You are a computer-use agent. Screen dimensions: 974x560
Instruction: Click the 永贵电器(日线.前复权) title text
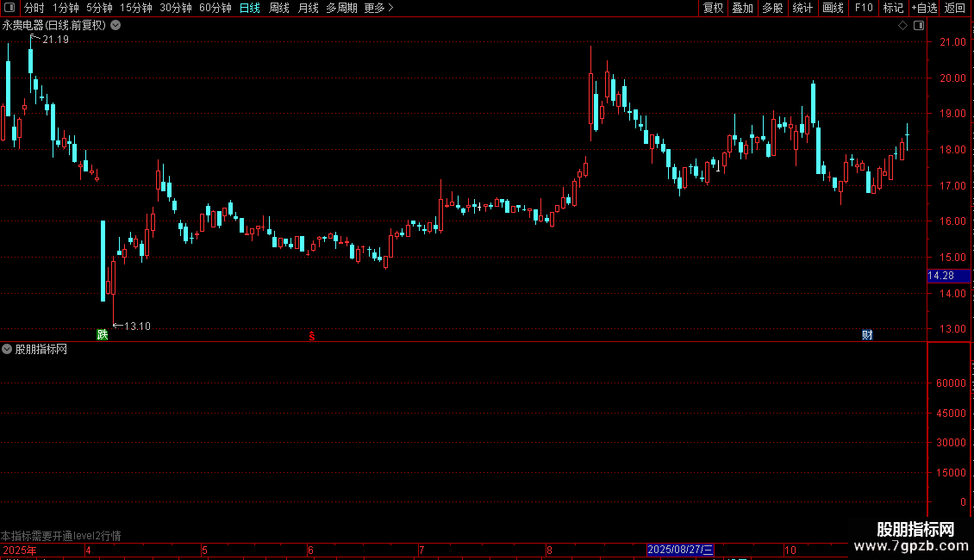(54, 26)
